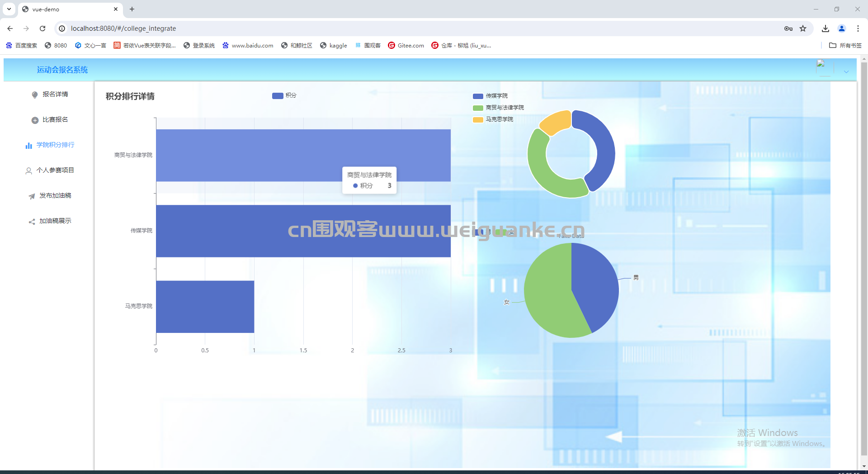
Task: Open 仓库 - 柳旭 bookmark
Action: [x=461, y=45]
